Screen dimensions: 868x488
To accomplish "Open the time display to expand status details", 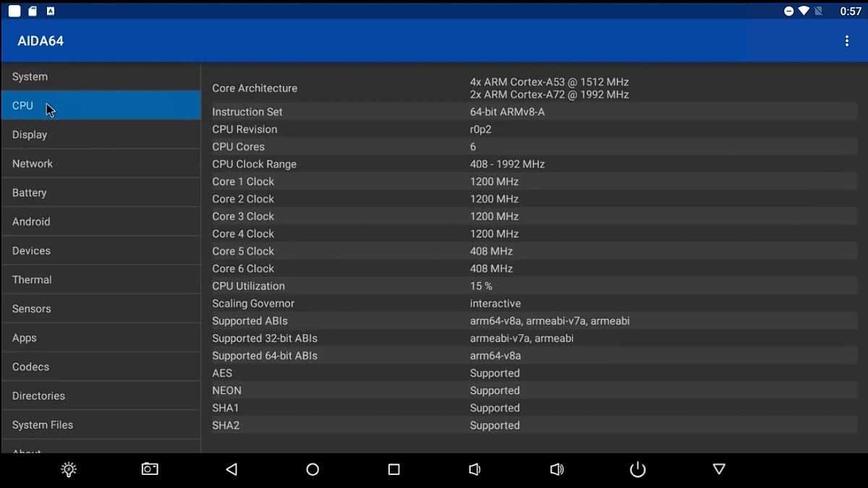I will [x=851, y=10].
